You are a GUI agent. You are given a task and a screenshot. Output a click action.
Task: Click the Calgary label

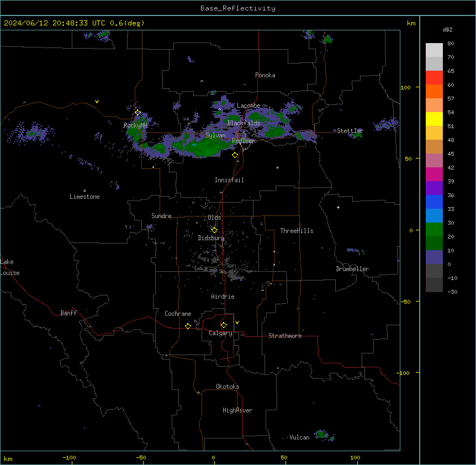coord(220,333)
